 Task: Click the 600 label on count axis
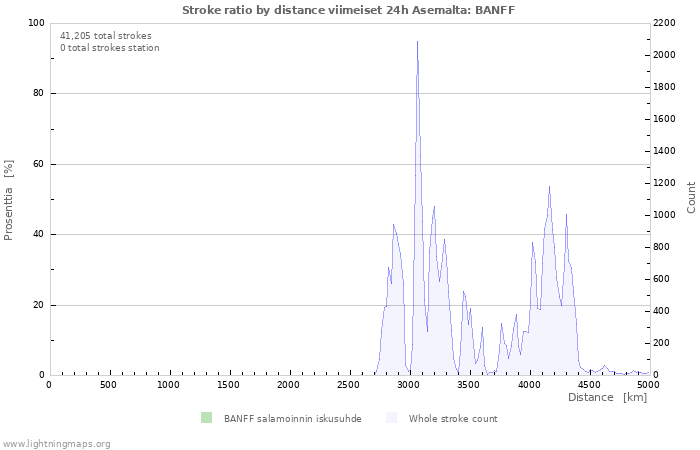662,279
